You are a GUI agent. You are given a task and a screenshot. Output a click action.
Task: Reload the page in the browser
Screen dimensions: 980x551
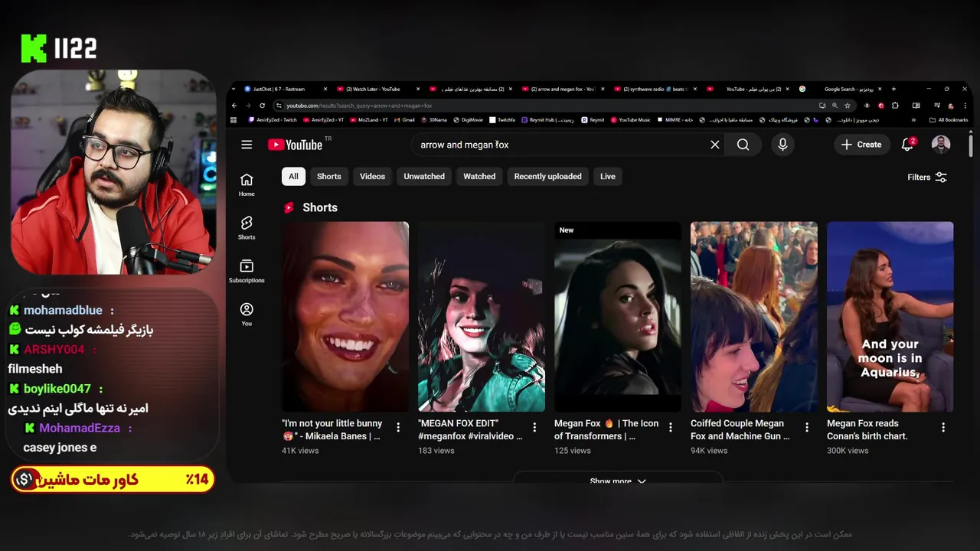coord(262,106)
